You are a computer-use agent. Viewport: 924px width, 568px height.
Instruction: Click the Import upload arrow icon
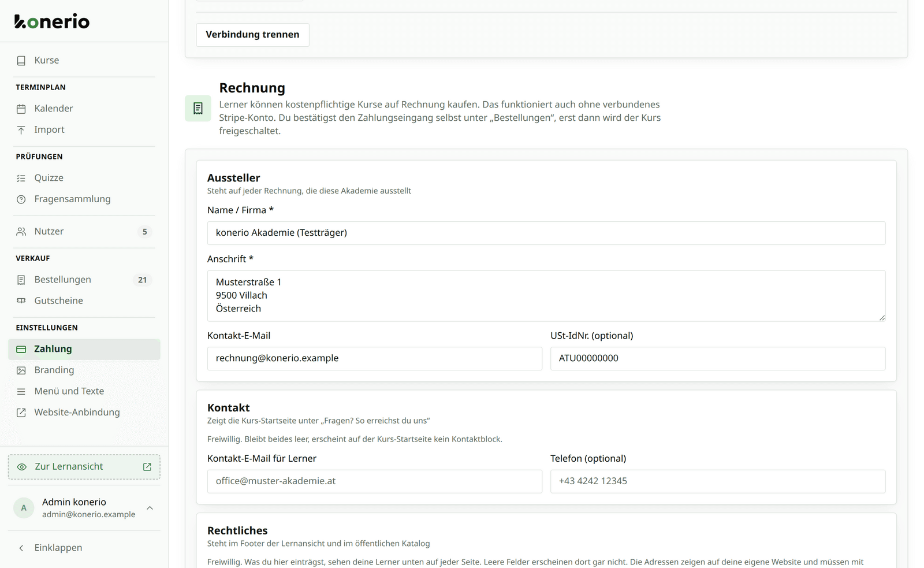coord(21,130)
